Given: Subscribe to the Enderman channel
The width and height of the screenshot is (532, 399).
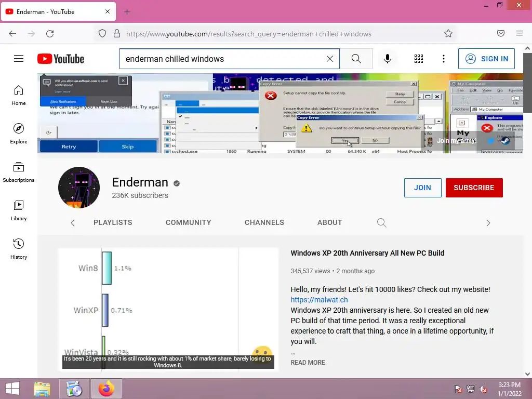Looking at the screenshot, I should click(x=474, y=188).
